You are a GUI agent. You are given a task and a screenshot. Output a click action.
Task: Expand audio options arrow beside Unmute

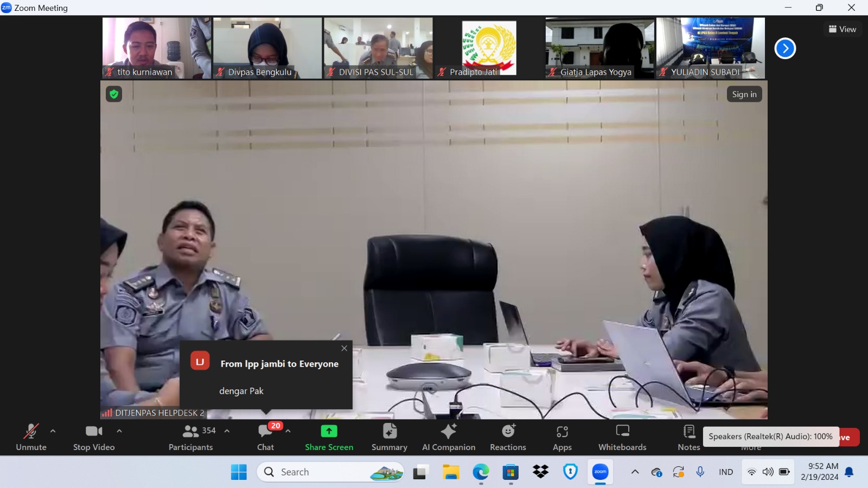click(x=53, y=431)
